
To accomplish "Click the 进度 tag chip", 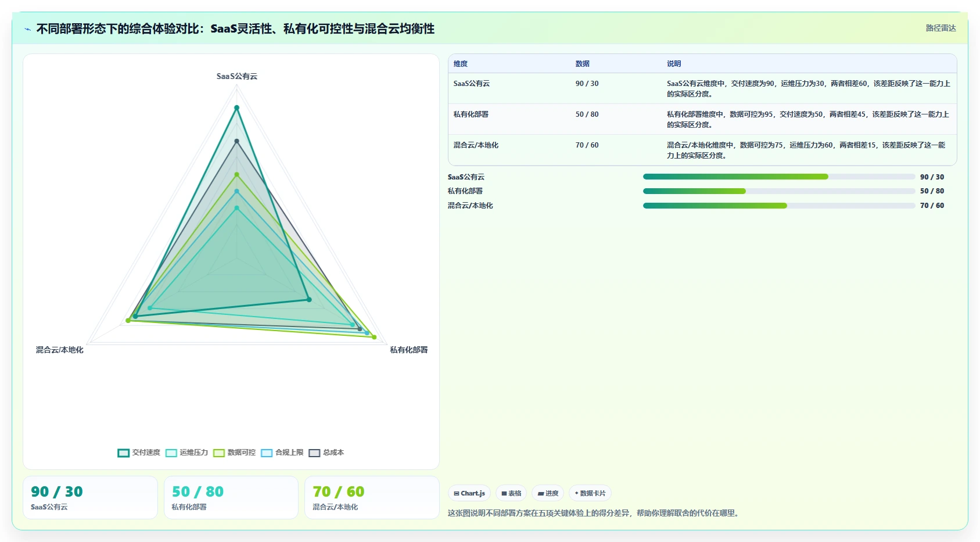I will 548,493.
